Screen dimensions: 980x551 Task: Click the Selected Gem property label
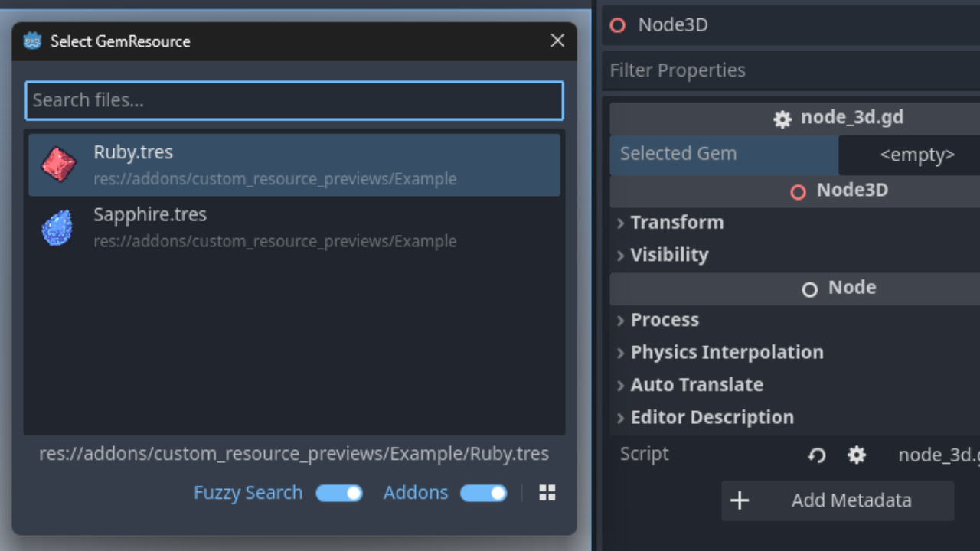click(678, 154)
